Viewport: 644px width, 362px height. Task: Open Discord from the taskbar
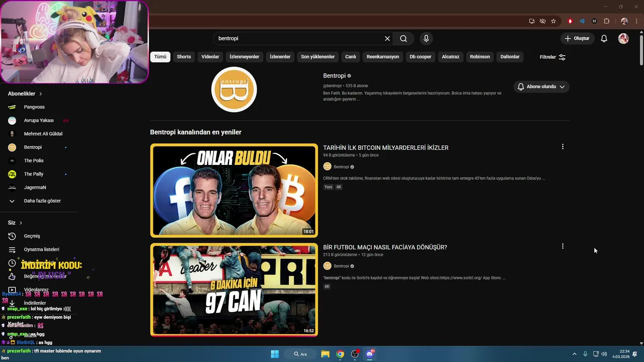pos(370,354)
